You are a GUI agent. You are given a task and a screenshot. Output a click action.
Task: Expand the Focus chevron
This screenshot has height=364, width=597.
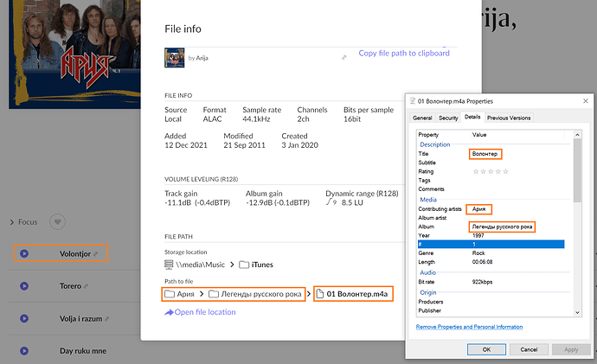click(12, 222)
